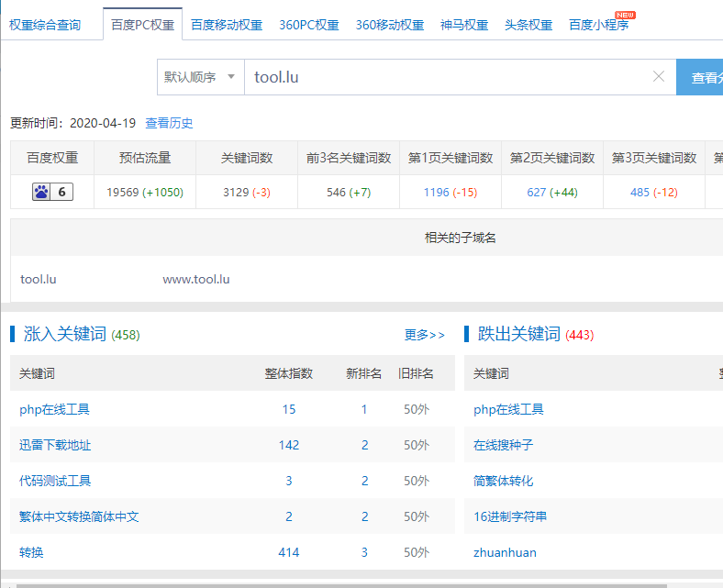Click the tool.lu subdomain entry
723x588 pixels.
pyautogui.click(x=39, y=280)
